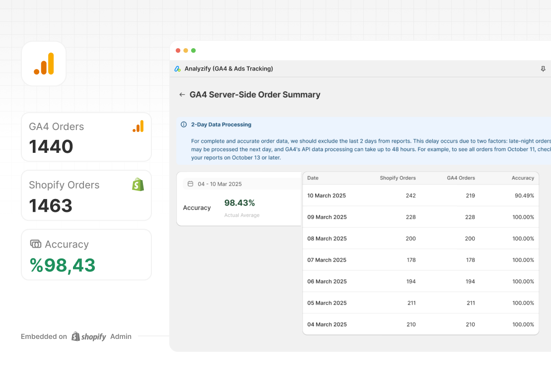Click the 2-Day Data Processing heading
Viewport: 551px width, 392px height.
click(221, 125)
